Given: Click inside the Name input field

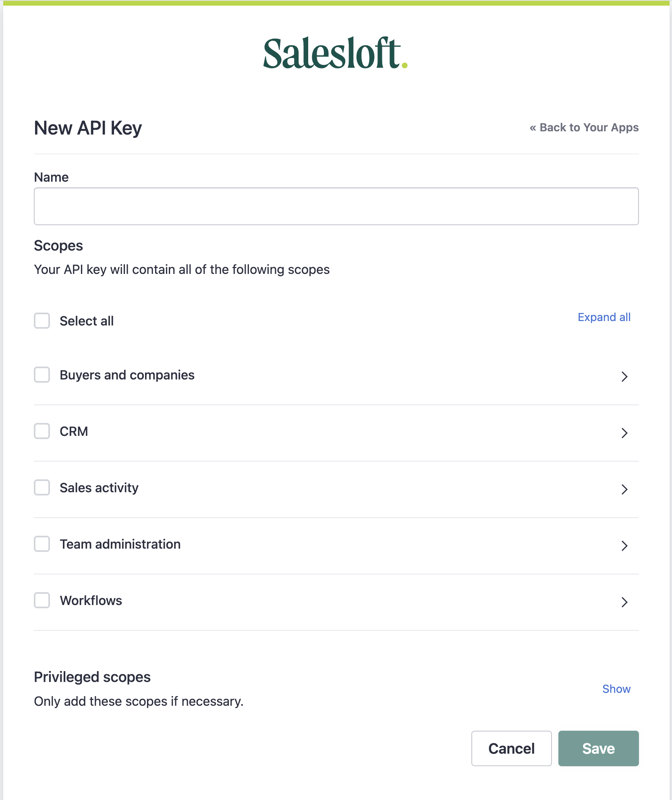Looking at the screenshot, I should click(x=336, y=206).
